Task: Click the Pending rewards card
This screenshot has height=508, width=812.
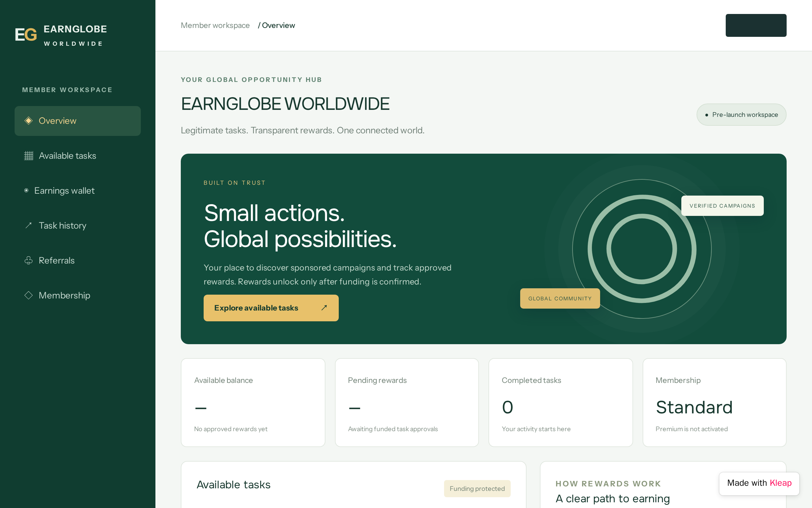Action: pyautogui.click(x=407, y=403)
